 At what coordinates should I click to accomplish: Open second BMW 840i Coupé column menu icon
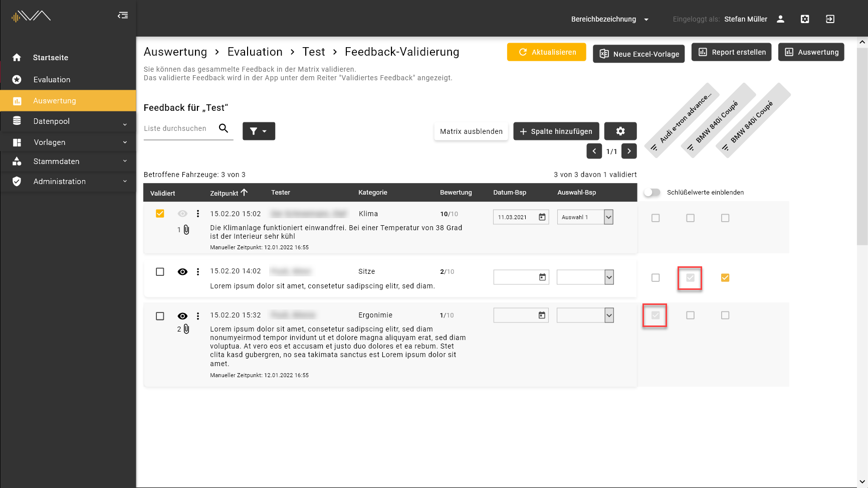pos(725,147)
